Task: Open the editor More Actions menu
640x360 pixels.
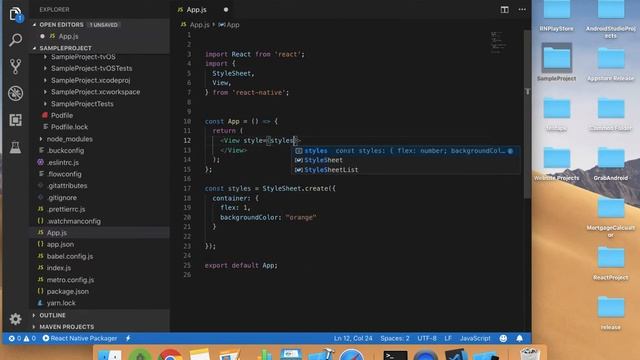Action: pos(522,9)
